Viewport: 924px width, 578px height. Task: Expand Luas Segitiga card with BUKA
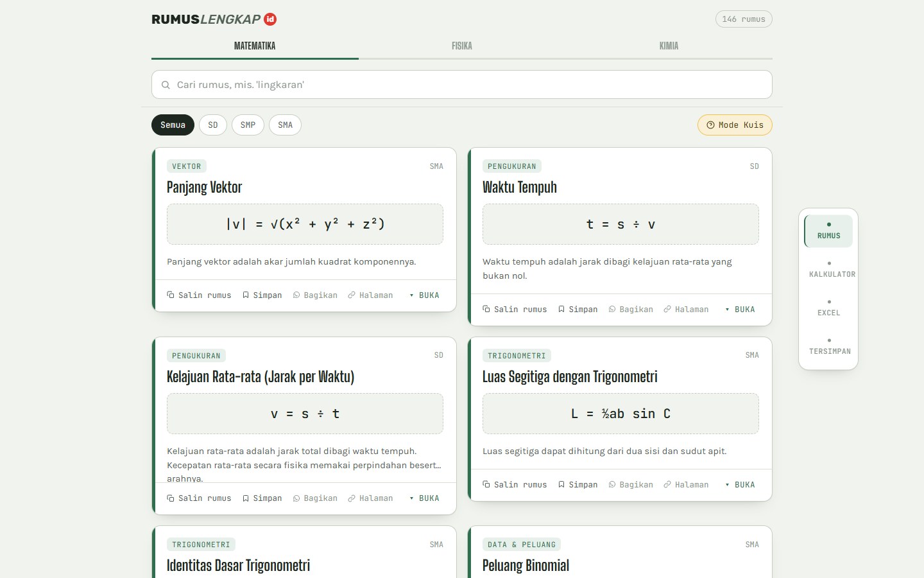(740, 485)
